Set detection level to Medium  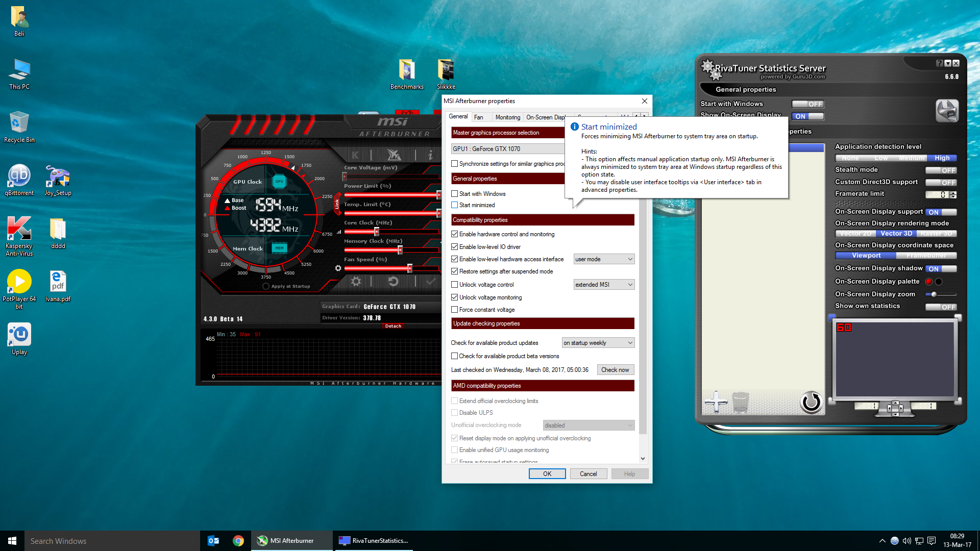(912, 158)
